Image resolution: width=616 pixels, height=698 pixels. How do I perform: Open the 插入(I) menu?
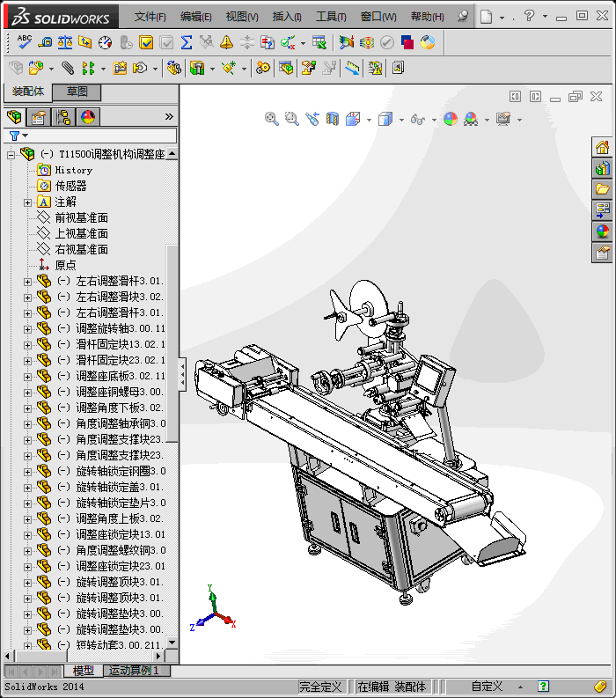coord(287,17)
